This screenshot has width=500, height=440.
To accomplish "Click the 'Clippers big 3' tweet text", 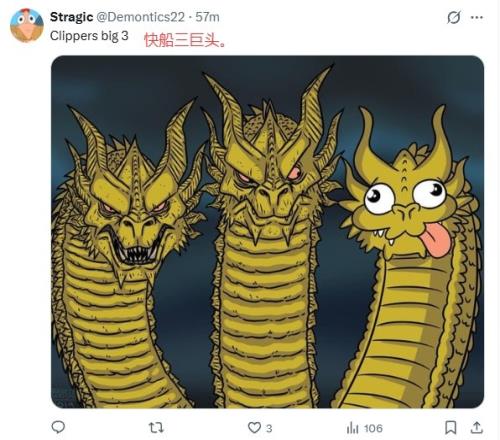I will (89, 36).
